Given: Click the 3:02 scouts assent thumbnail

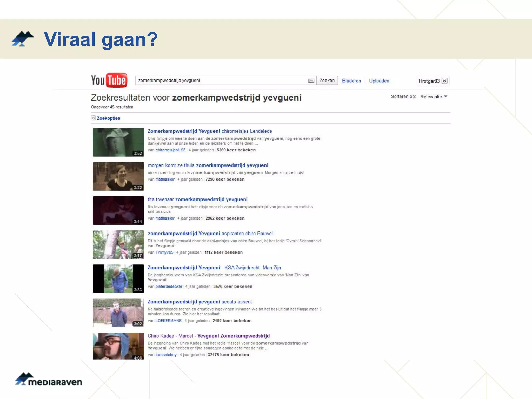Looking at the screenshot, I should click(x=118, y=313).
